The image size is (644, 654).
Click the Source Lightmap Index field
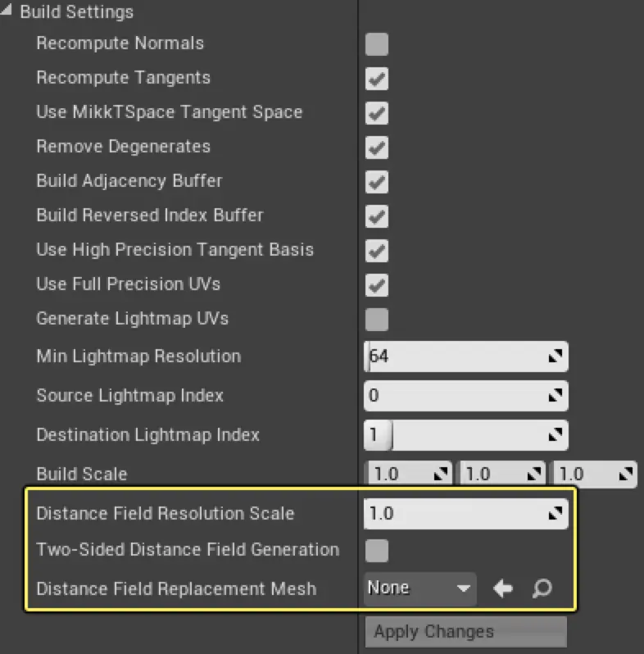466,395
